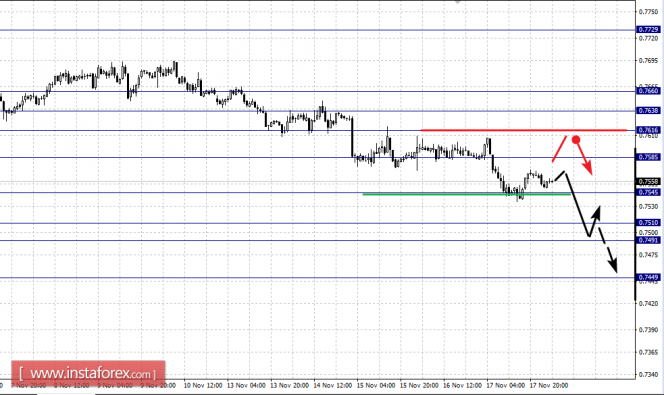Select the 0.7449 price level label
The image size is (664, 395).
click(x=648, y=277)
